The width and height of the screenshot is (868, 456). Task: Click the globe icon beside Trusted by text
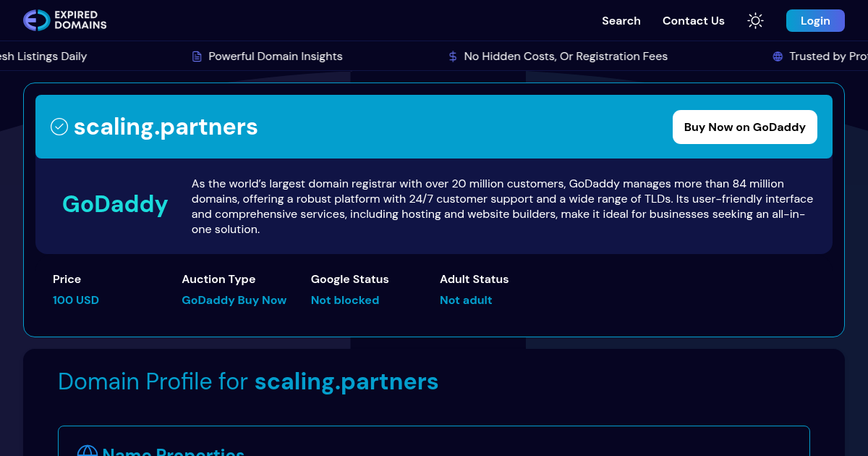[x=777, y=56]
